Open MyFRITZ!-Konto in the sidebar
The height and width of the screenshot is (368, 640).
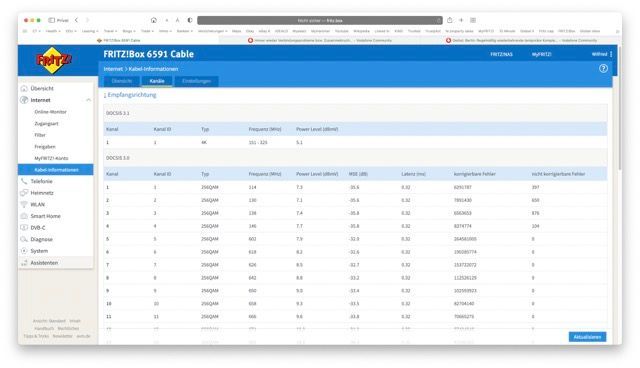click(x=51, y=158)
